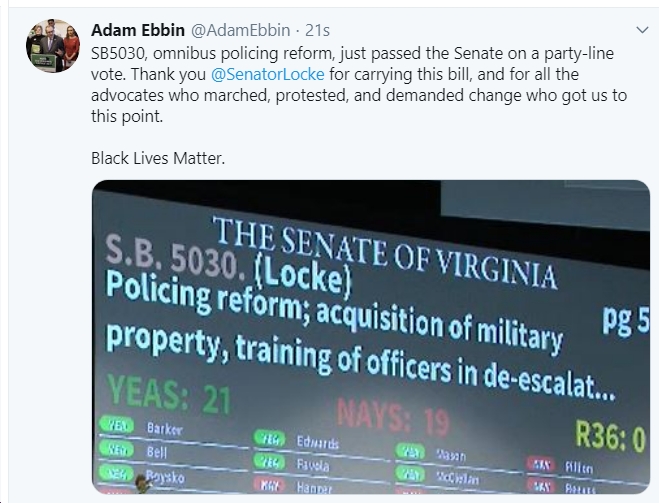Click the Policing reform bill description in photo
The width and height of the screenshot is (659, 503).
point(359,336)
